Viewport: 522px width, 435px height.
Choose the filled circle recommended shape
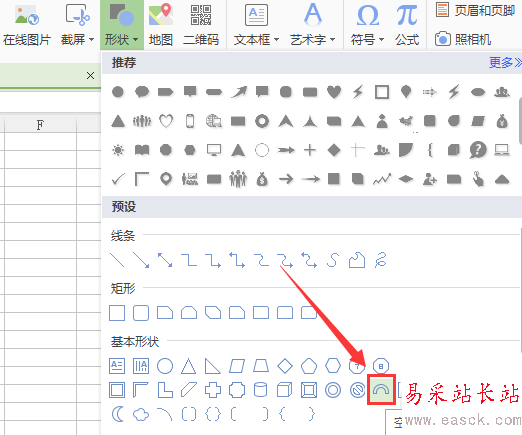click(118, 92)
